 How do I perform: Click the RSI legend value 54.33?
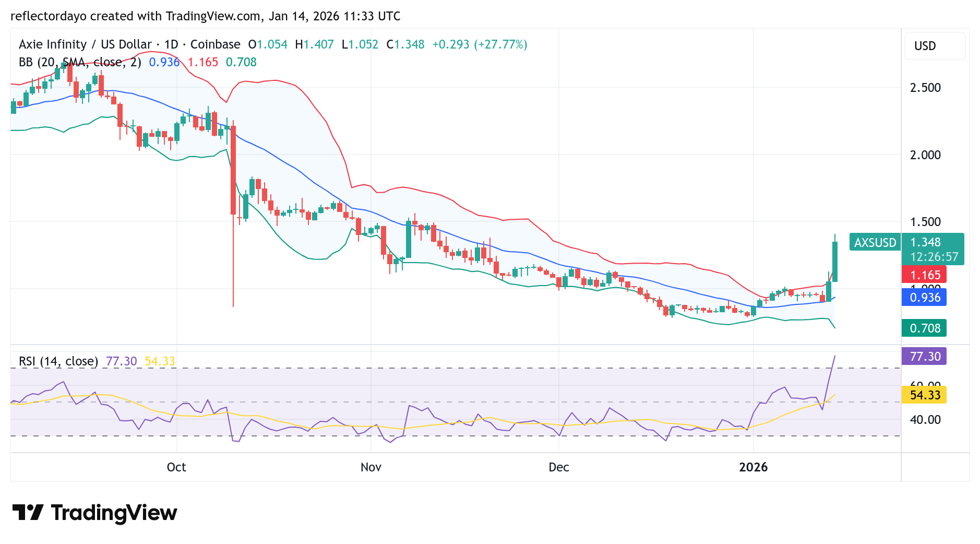point(160,361)
